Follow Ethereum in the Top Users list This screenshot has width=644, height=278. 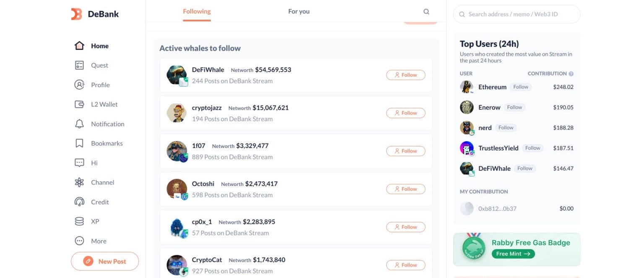click(520, 87)
